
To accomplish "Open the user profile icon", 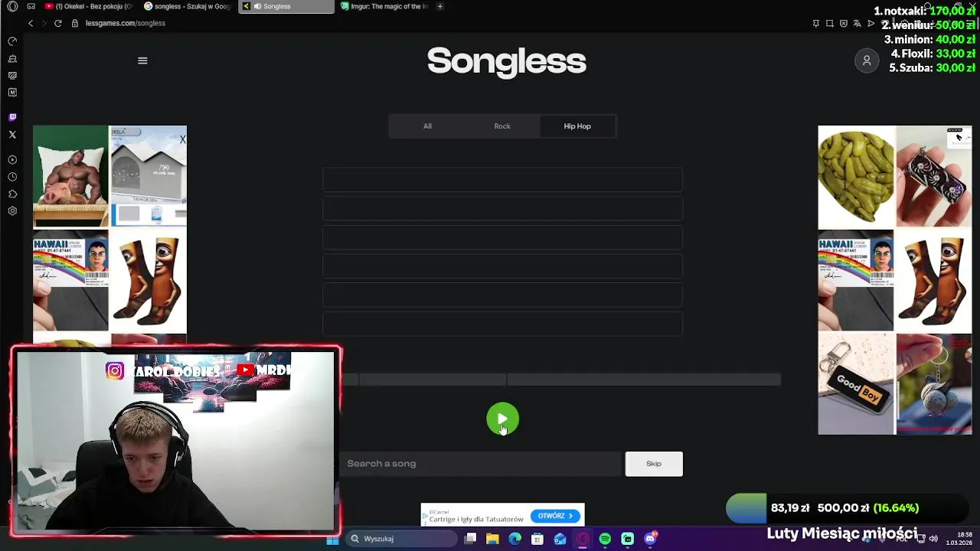I will click(x=867, y=60).
